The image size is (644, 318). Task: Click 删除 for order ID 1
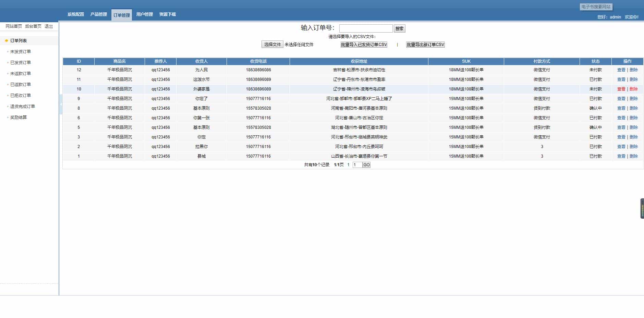point(633,156)
